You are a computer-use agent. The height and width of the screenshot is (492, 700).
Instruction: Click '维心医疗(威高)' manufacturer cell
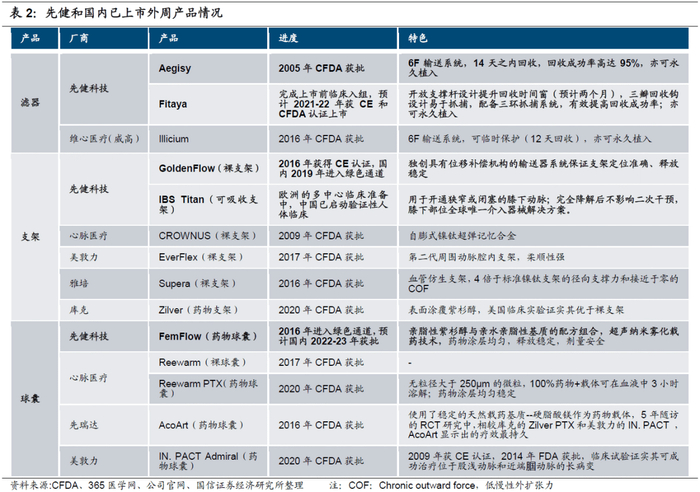pos(104,139)
